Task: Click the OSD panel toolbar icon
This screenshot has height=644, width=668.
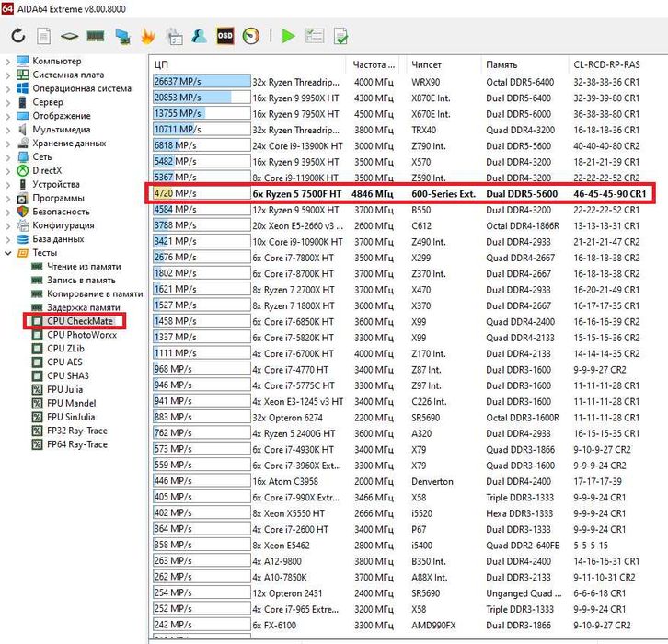Action: 225,37
